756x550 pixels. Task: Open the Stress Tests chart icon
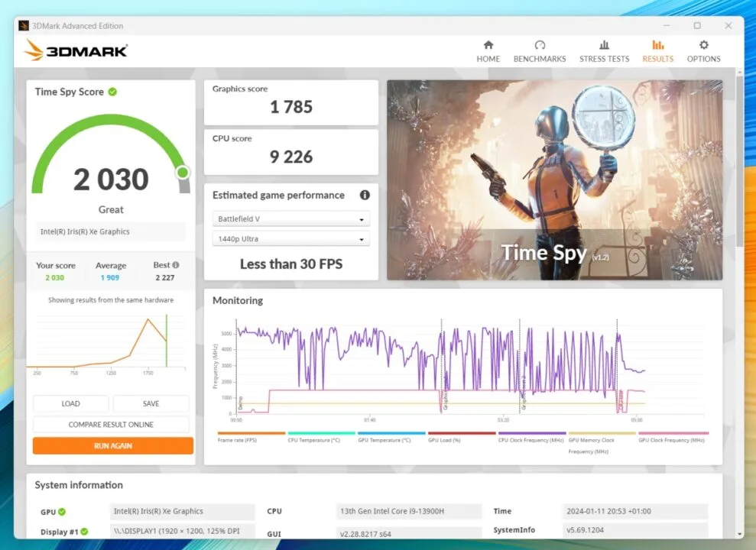604,45
